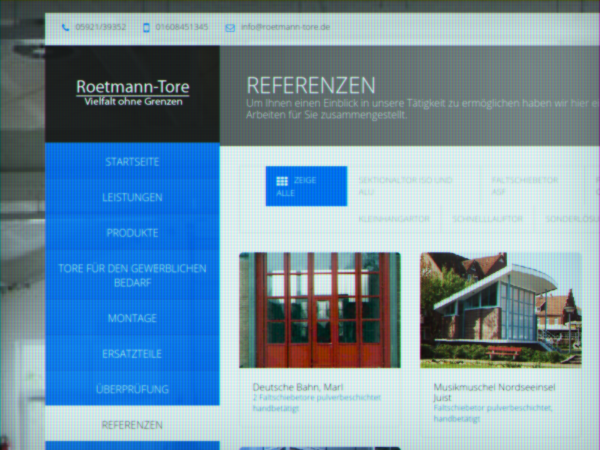This screenshot has width=600, height=450.
Task: Click the envelope email icon
Action: (230, 28)
